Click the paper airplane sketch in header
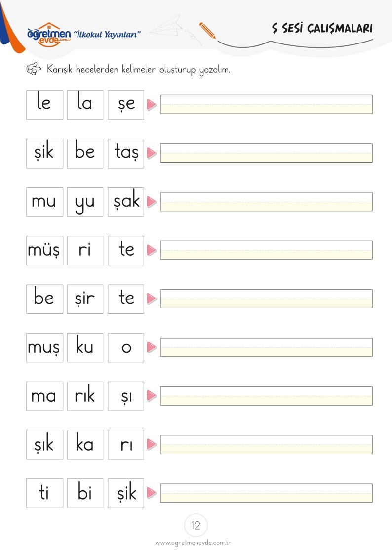Screen dimensions: 392x555 (x=168, y=27)
